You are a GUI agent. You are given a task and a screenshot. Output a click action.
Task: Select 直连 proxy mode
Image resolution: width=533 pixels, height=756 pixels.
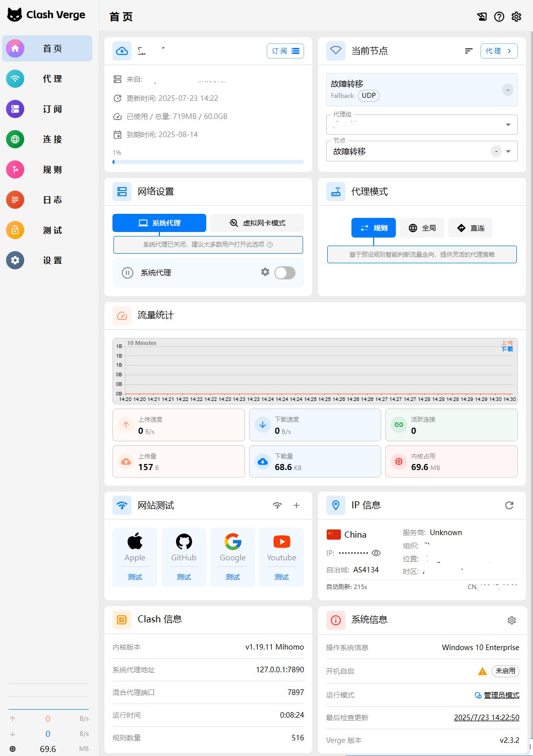[470, 228]
